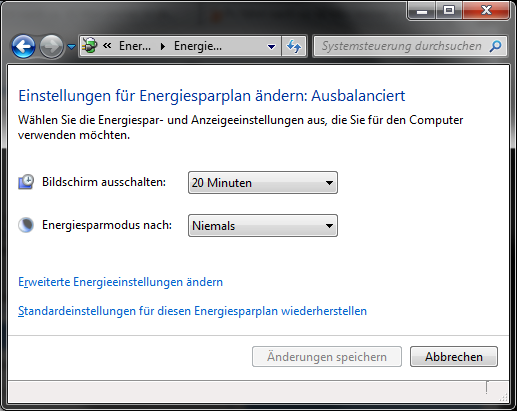Open 'Erweiterte Energieeinstellungen ändern' link
This screenshot has height=411, width=517.
point(120,282)
